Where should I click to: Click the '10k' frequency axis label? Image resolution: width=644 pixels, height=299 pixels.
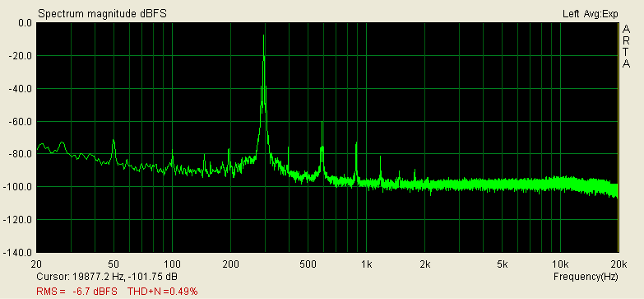561,264
